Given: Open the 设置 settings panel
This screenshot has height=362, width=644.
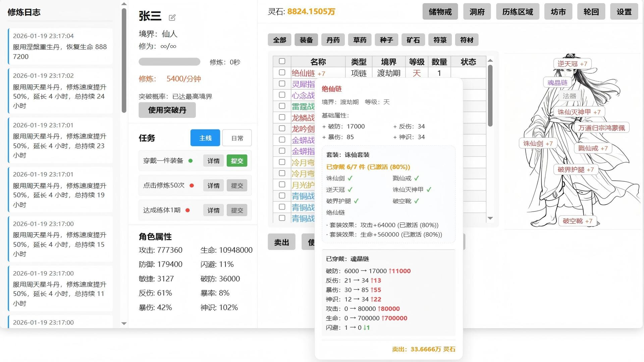Looking at the screenshot, I should 624,11.
